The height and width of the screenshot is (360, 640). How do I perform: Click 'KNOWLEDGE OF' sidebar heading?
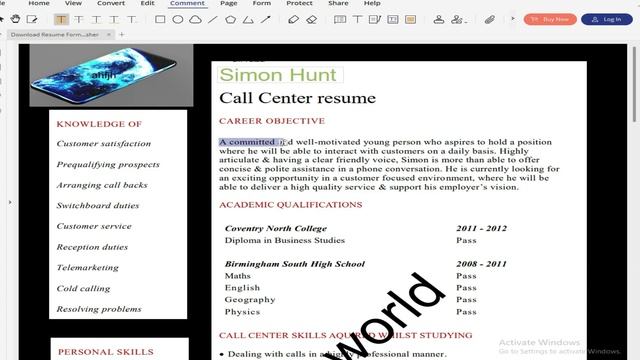(x=99, y=124)
